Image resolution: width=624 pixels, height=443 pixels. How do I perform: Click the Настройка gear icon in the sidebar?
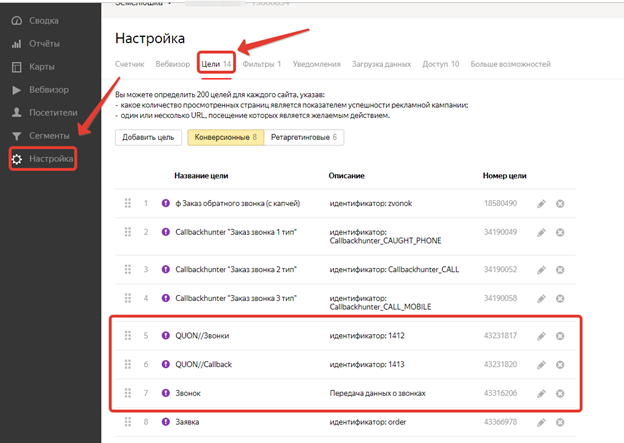pyautogui.click(x=17, y=159)
